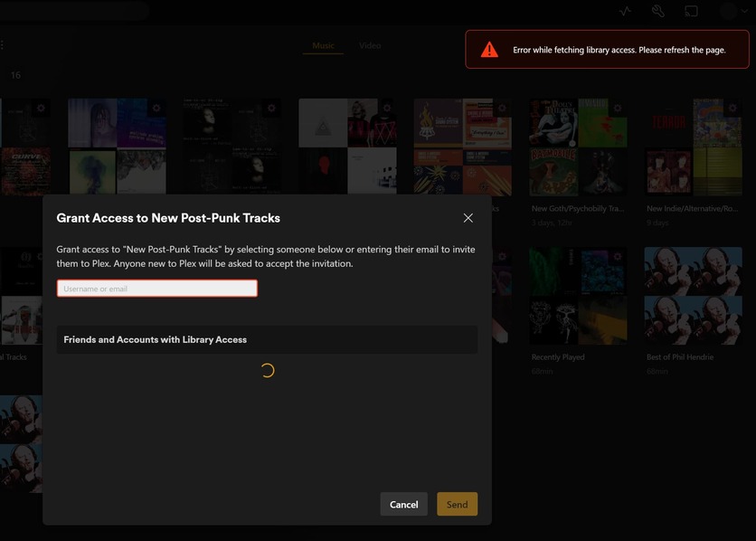Click the Best of Phil Hendrie title
This screenshot has width=756, height=541.
680,356
